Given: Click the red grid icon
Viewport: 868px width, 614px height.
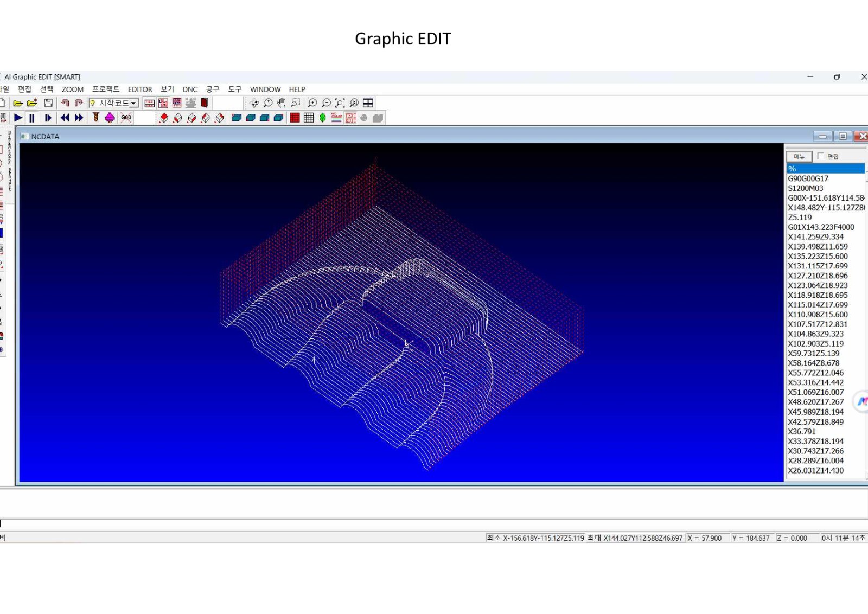Looking at the screenshot, I should click(x=295, y=118).
